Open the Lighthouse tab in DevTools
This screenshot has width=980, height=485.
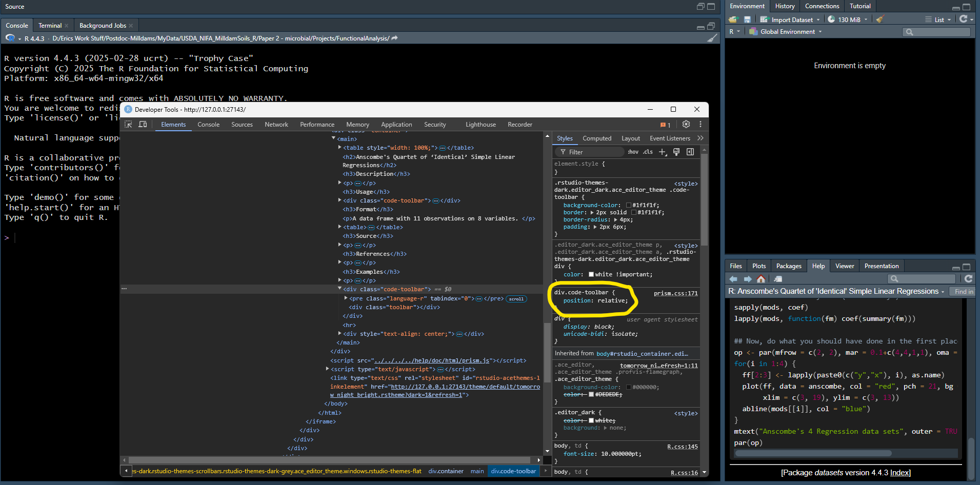click(x=481, y=125)
